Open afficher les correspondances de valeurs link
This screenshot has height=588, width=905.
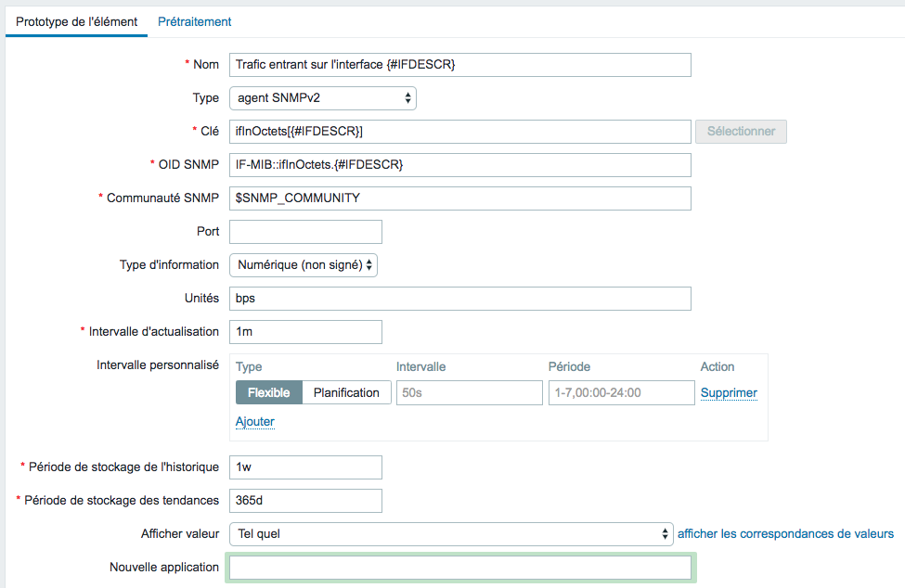tap(785, 534)
